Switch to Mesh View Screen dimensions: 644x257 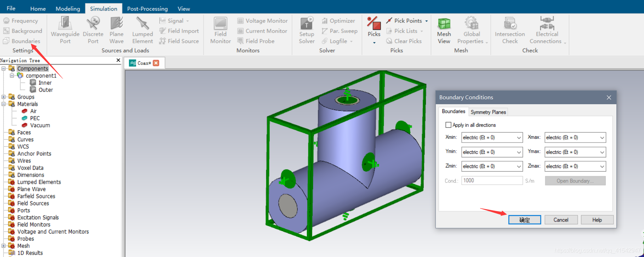[444, 30]
